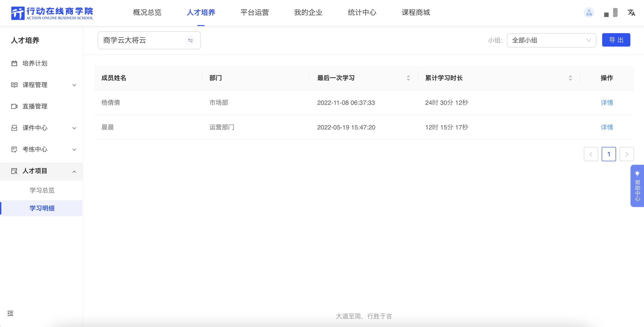The height and width of the screenshot is (327, 644).
Task: Click the 部门 column header
Action: 215,78
